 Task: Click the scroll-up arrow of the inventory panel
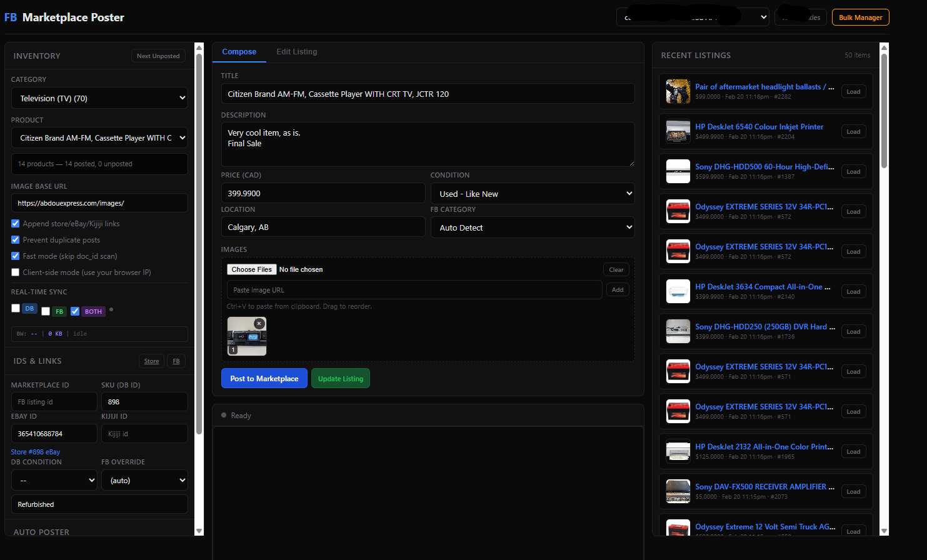tap(199, 47)
